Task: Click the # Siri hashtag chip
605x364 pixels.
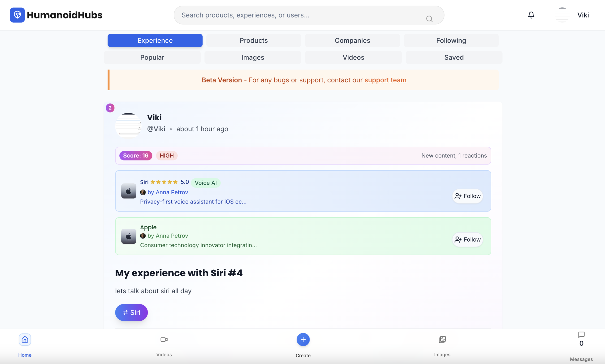Action: (131, 312)
